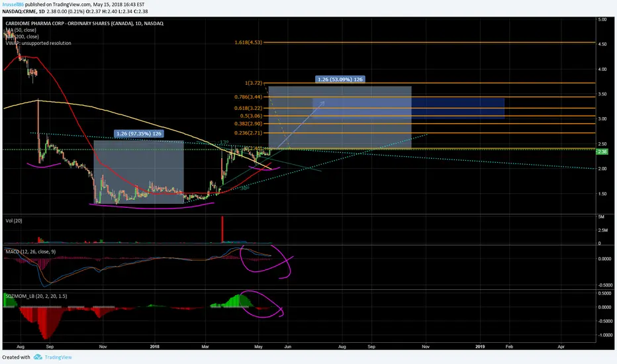Select the 1.26 (53.09%) 126 measurement label
Image resolution: width=617 pixels, height=364 pixels.
(x=340, y=79)
